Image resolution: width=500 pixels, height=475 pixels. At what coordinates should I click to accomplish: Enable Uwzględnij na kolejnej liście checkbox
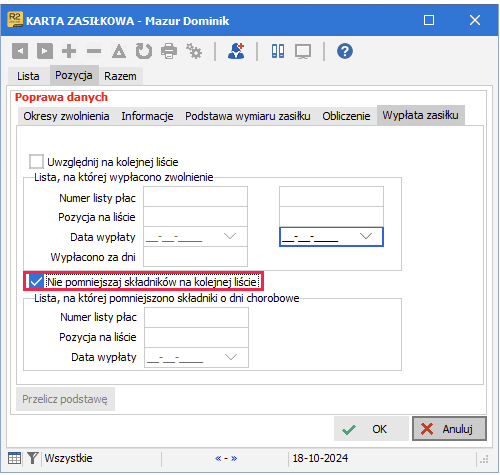click(x=36, y=162)
